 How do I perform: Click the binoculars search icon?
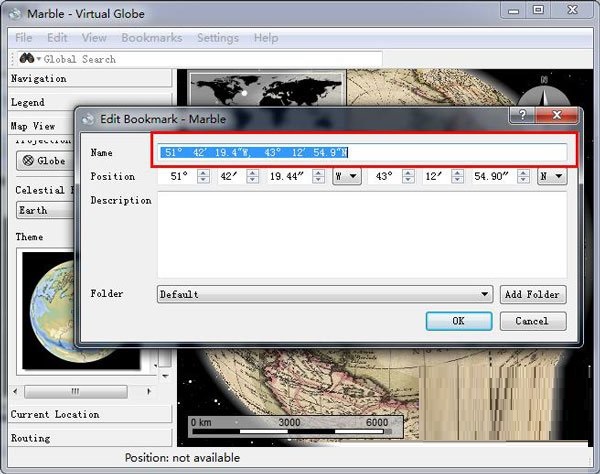pyautogui.click(x=27, y=59)
